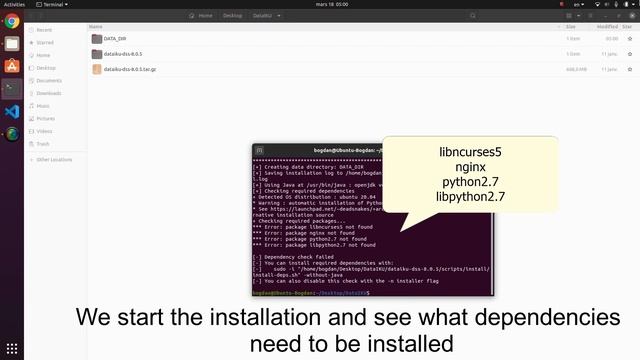
Task: Launch Google Chrome from the dock
Action: coord(12,21)
